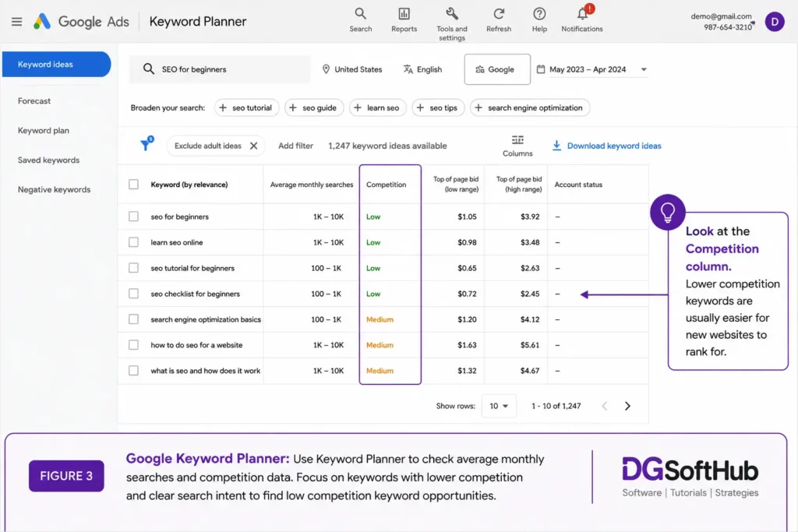The height and width of the screenshot is (532, 798).
Task: Select all keywords header checkbox
Action: (x=133, y=184)
